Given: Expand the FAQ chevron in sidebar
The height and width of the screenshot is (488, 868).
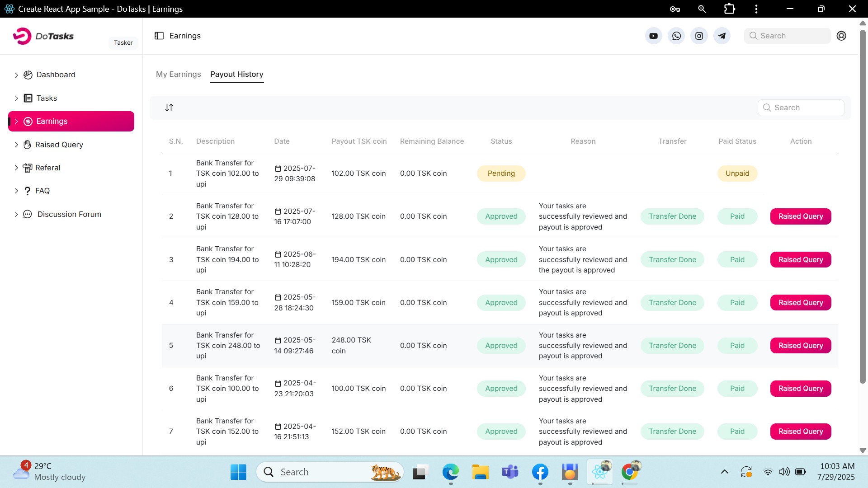Looking at the screenshot, I should [x=16, y=191].
